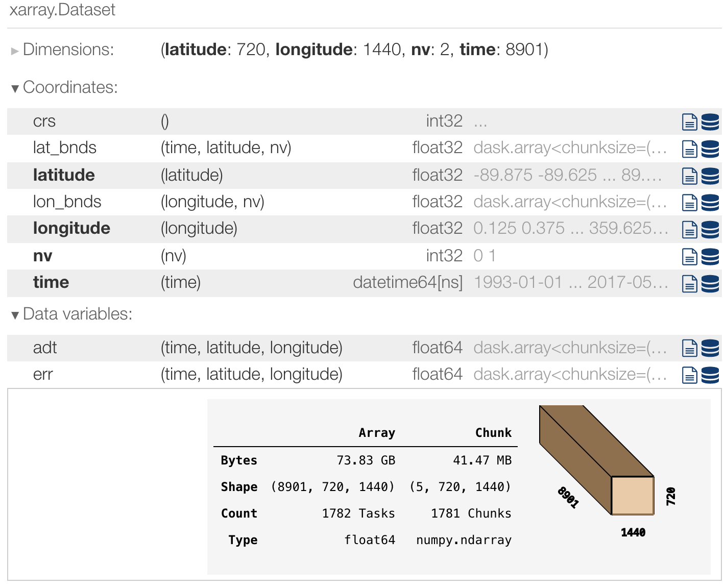725x588 pixels.
Task: Show attributes of lon_bnds coordinate
Action: coord(689,203)
